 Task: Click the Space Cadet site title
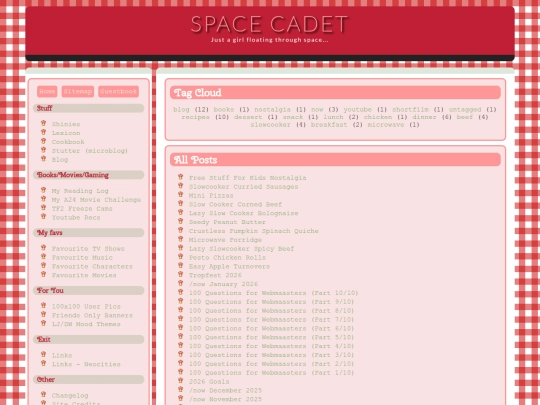pos(270,24)
